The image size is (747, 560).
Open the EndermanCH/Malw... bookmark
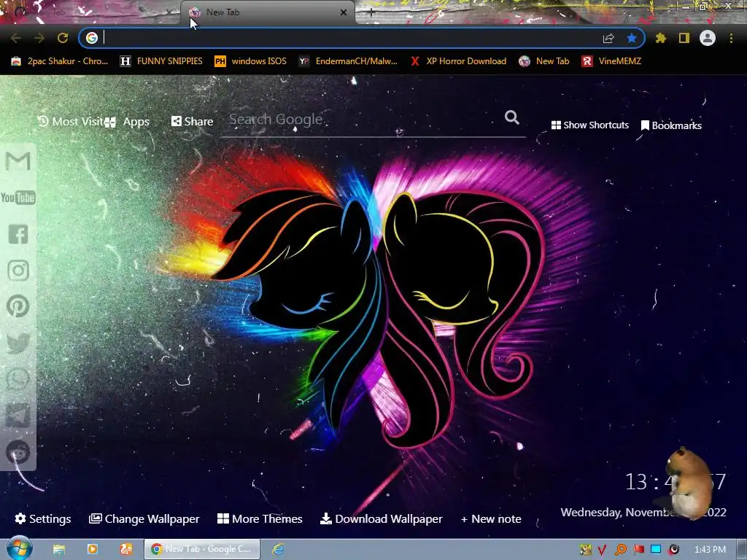point(348,61)
